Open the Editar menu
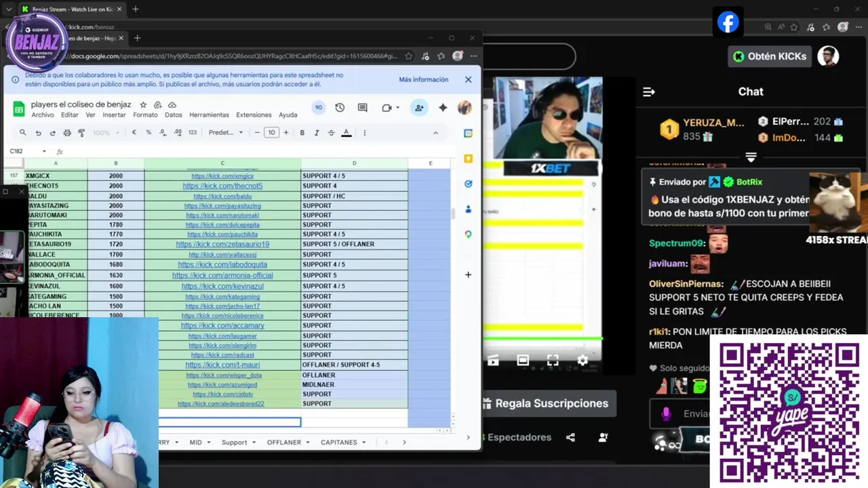Viewport: 868px width, 488px height. tap(70, 115)
